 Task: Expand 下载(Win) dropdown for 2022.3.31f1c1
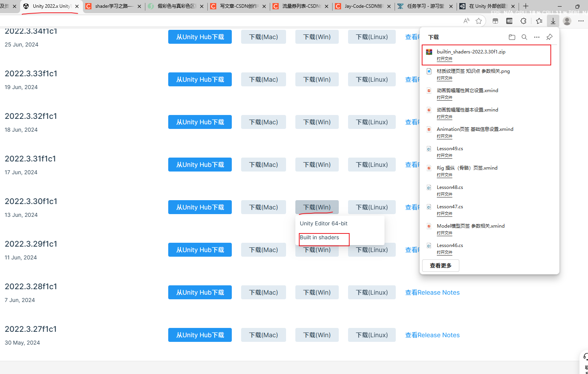coord(317,165)
